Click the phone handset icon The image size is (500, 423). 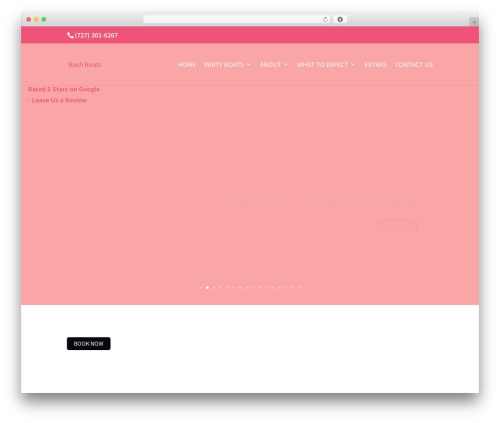tap(70, 35)
